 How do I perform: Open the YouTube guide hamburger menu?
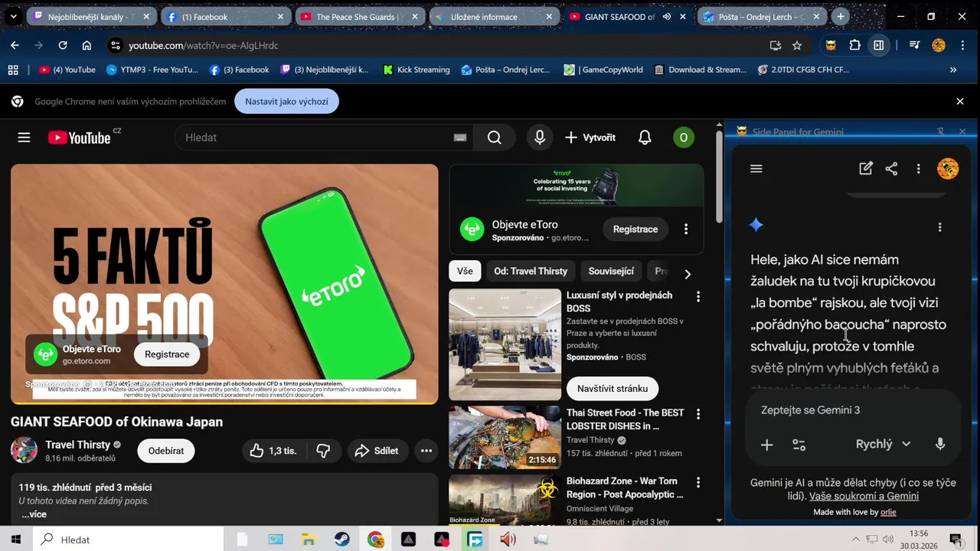point(24,138)
